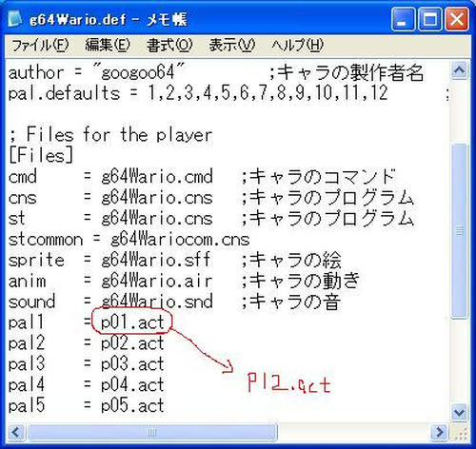Click the "p02.act" text
Image resolution: width=476 pixels, height=449 pixels.
132,343
